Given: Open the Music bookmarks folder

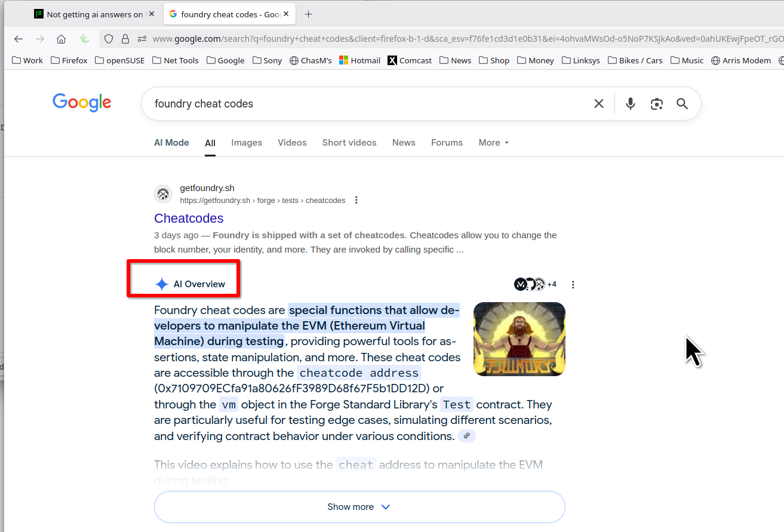Looking at the screenshot, I should click(x=687, y=60).
